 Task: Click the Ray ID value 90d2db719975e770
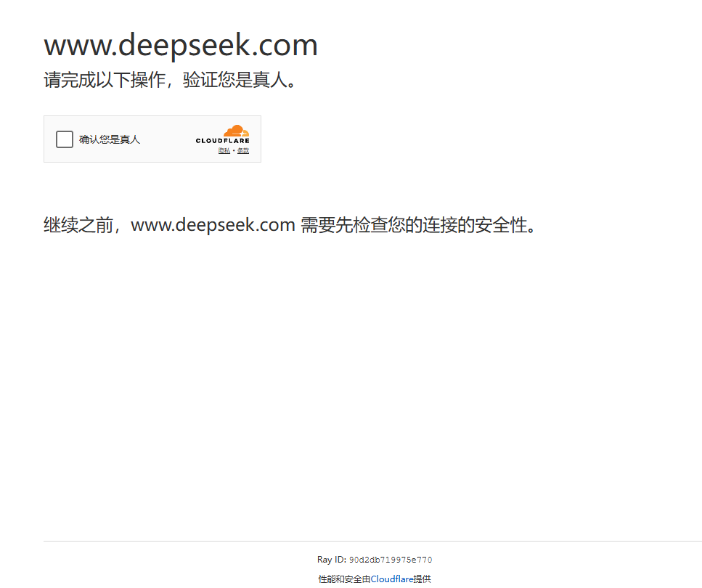[391, 560]
